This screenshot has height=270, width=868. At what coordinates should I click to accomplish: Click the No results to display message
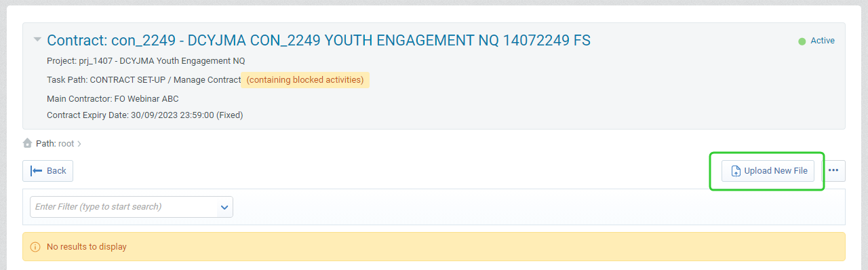tap(87, 247)
